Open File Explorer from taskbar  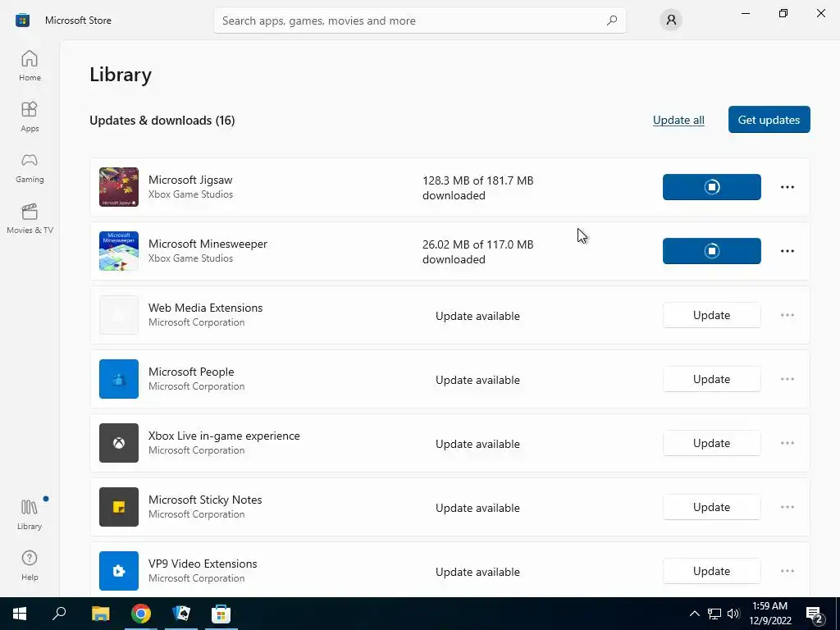[100, 614]
